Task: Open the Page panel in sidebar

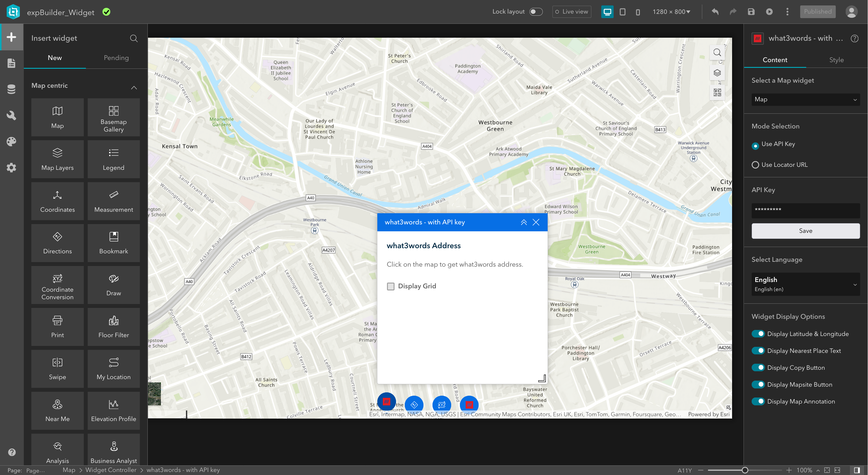Action: pyautogui.click(x=11, y=63)
